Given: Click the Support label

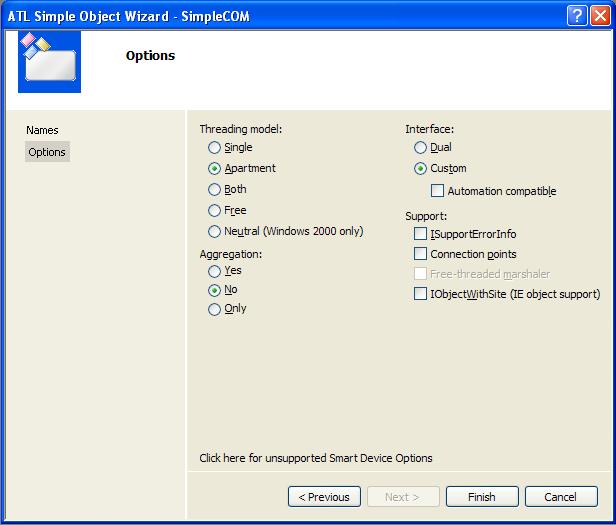Looking at the screenshot, I should coord(426,216).
